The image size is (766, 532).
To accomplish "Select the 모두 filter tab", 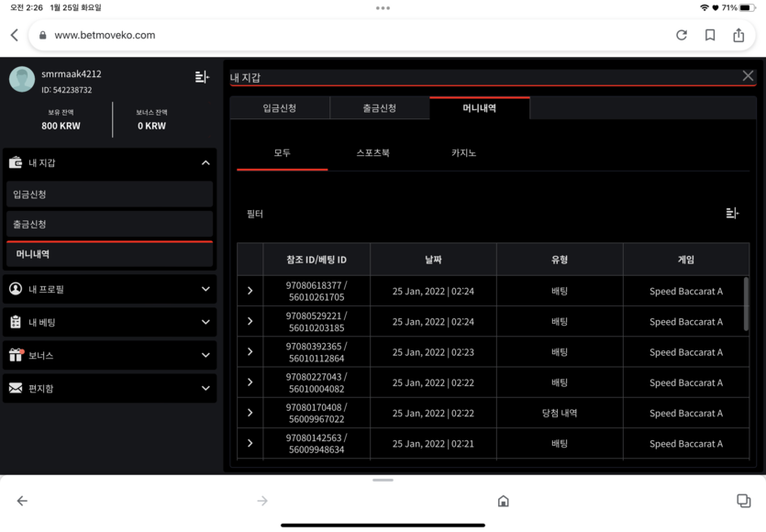I will [x=283, y=153].
